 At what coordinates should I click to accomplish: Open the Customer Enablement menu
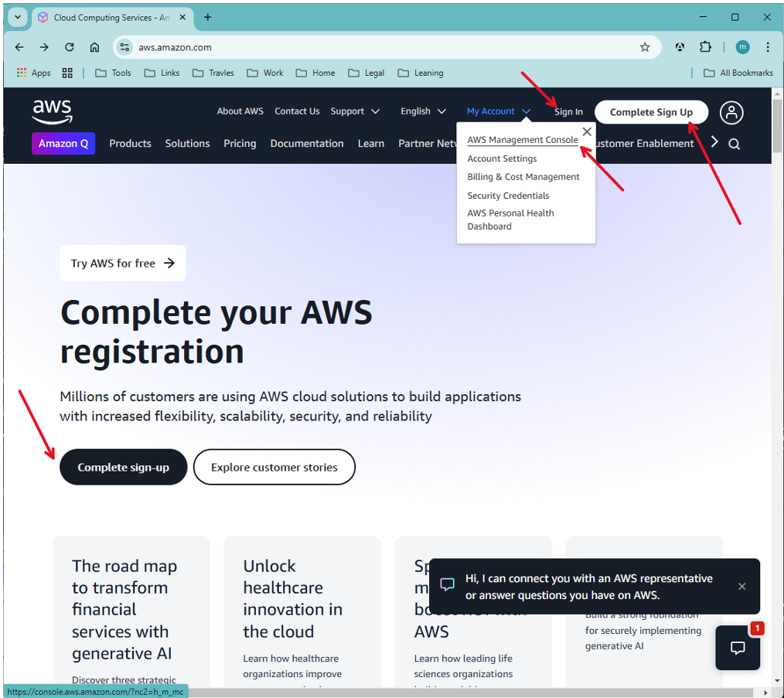point(645,144)
